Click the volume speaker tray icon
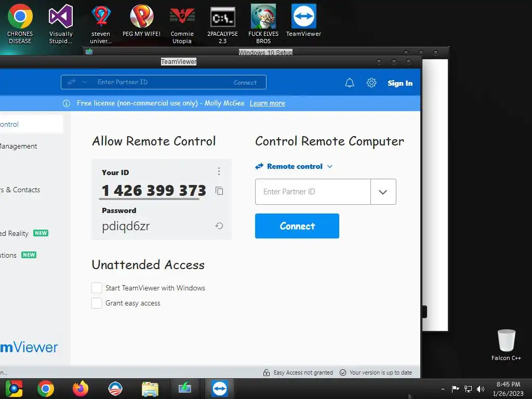This screenshot has height=399, width=532. click(x=481, y=389)
